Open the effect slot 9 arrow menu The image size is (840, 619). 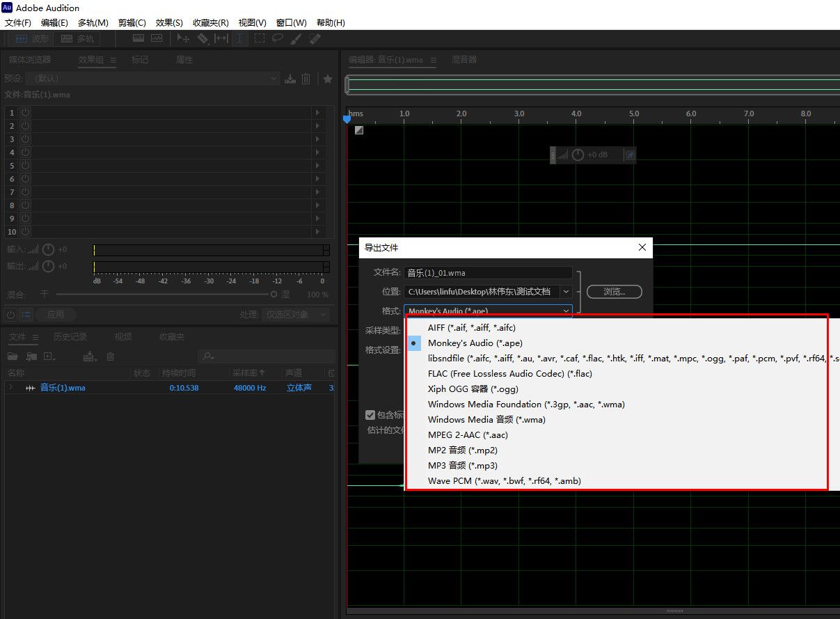coord(318,218)
